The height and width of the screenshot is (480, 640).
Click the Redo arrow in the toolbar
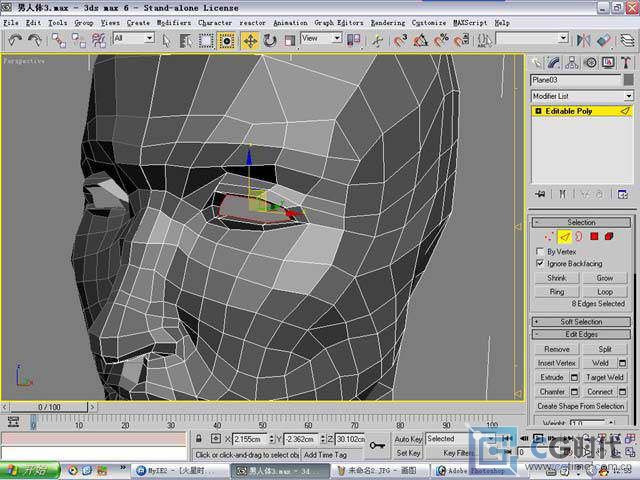pyautogui.click(x=35, y=40)
